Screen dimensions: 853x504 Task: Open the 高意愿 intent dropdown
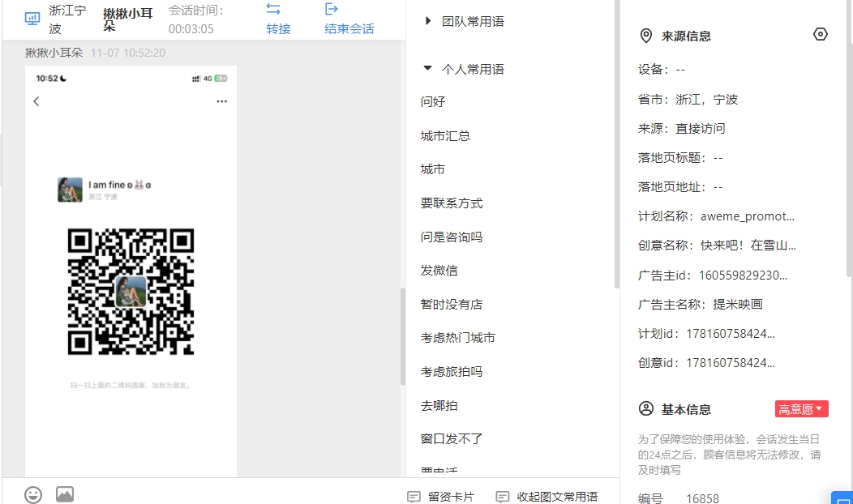(801, 409)
